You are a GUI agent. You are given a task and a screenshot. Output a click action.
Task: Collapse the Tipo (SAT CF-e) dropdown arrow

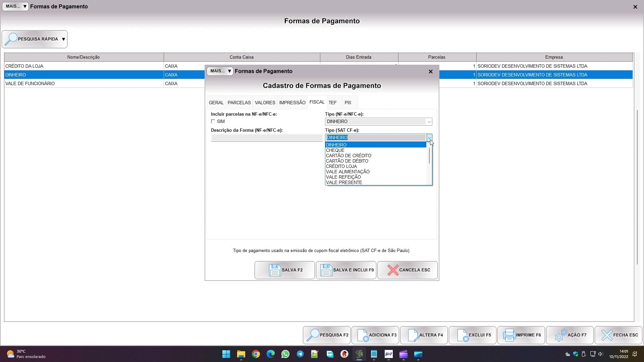click(429, 138)
